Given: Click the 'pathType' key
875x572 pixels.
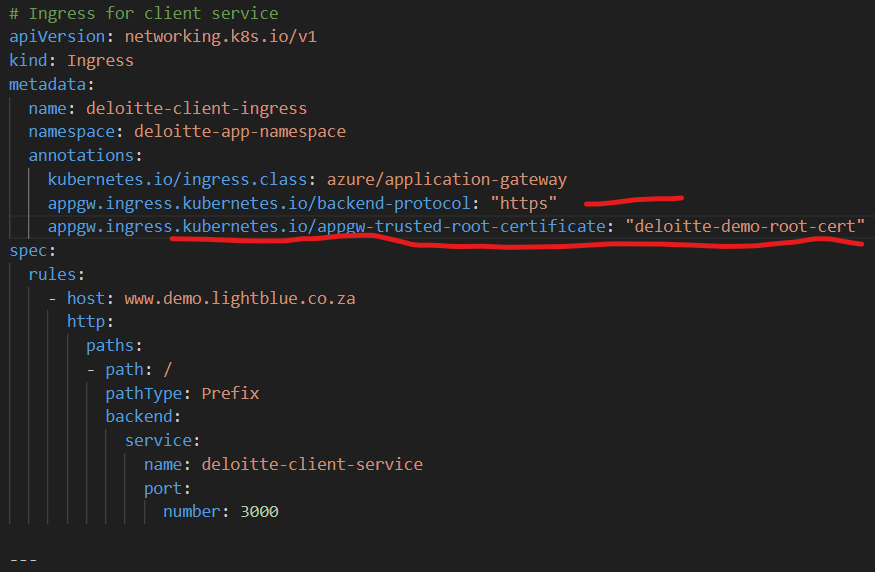Looking at the screenshot, I should tap(143, 393).
